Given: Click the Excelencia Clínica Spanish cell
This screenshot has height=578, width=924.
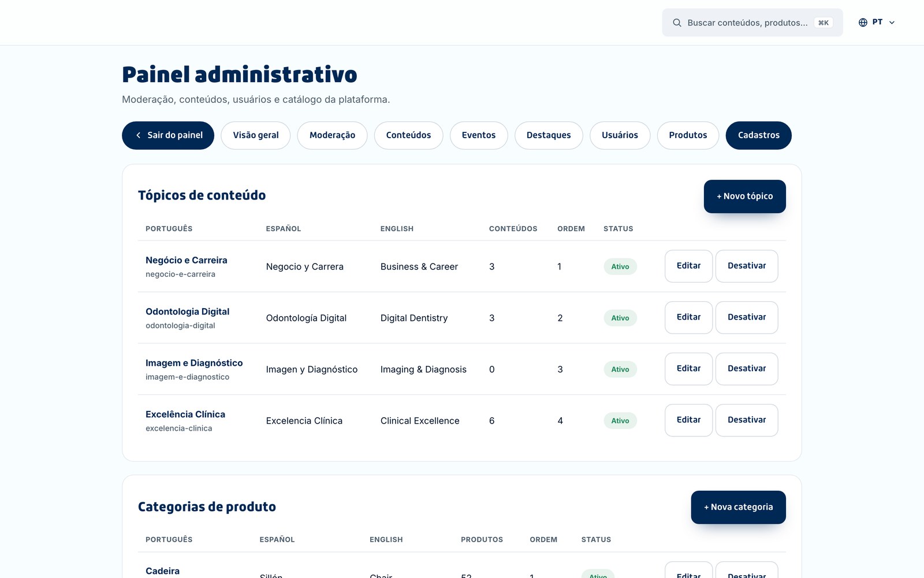Looking at the screenshot, I should pyautogui.click(x=304, y=421).
